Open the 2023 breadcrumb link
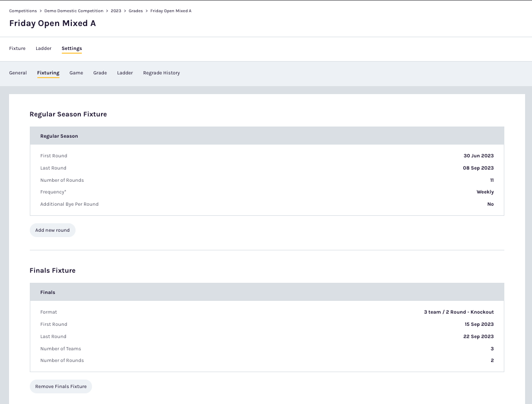The width and height of the screenshot is (532, 404). pyautogui.click(x=115, y=11)
